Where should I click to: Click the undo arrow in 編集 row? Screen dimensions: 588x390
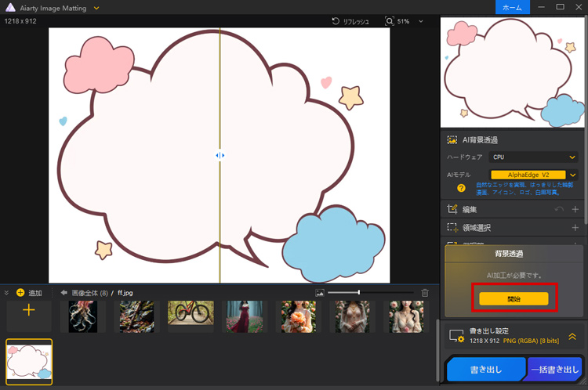coord(559,209)
